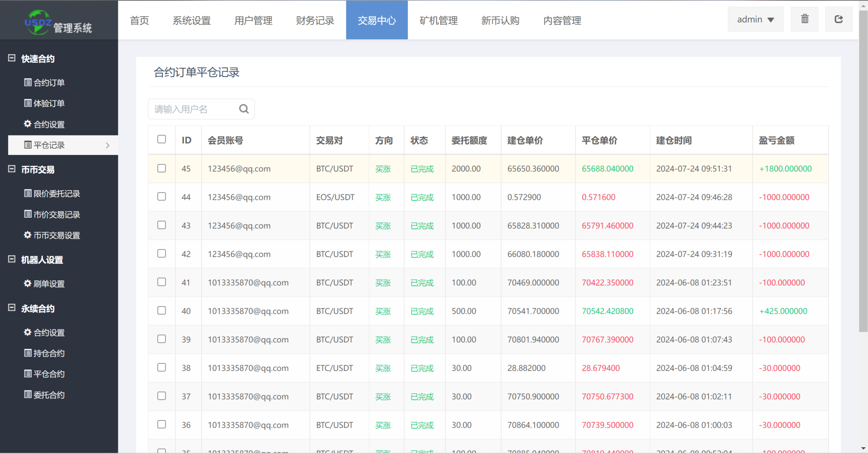Click the search magnifier icon
The image size is (868, 454).
point(244,109)
